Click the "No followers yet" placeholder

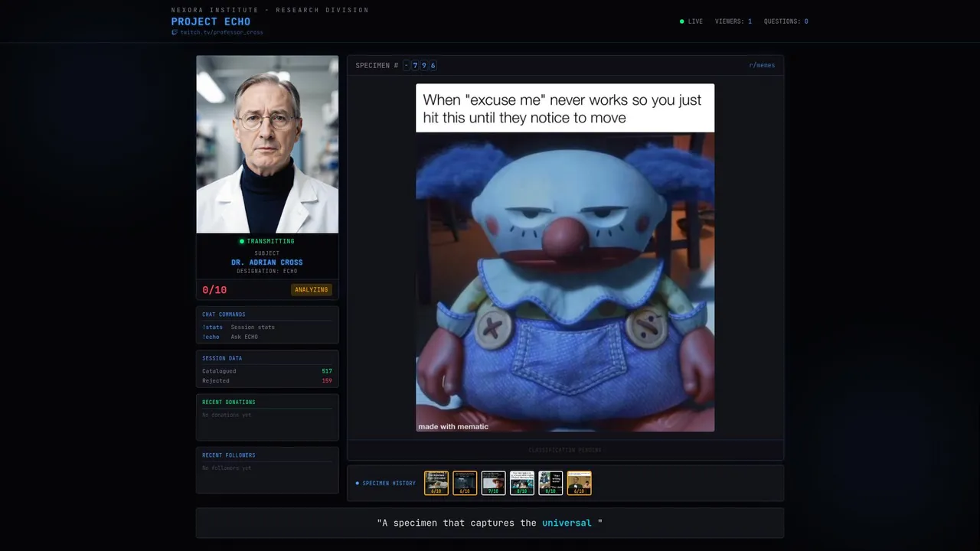tap(227, 468)
